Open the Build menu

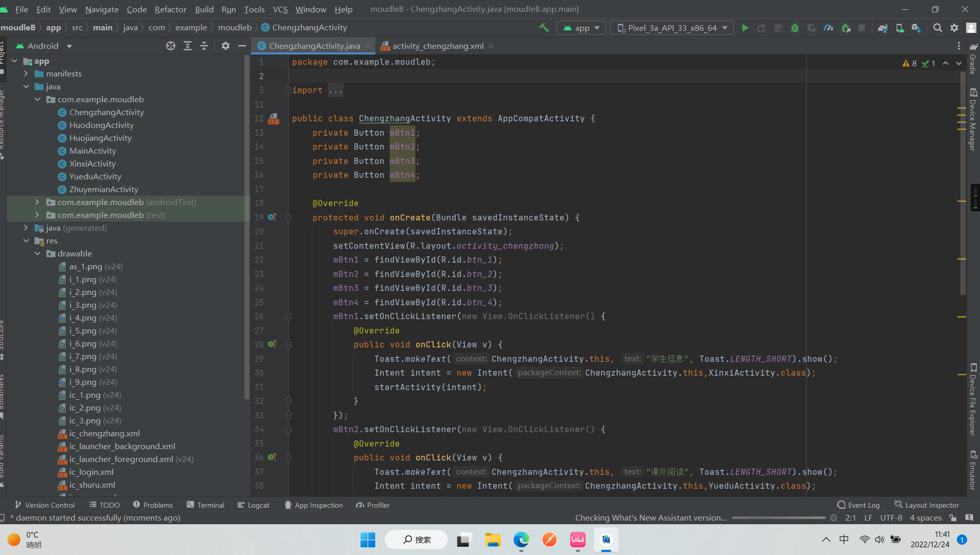(204, 9)
